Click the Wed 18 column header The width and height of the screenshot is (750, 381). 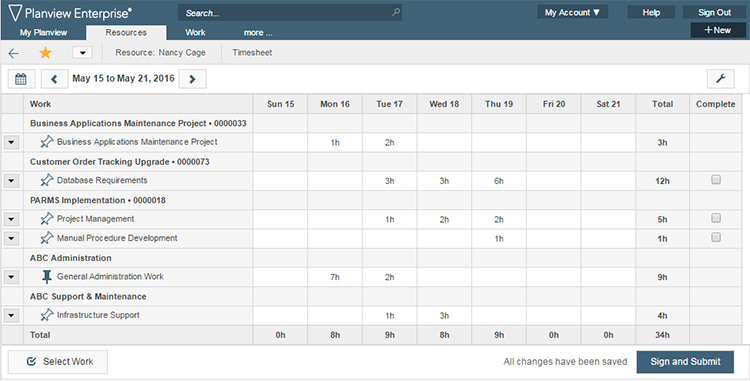tap(444, 104)
